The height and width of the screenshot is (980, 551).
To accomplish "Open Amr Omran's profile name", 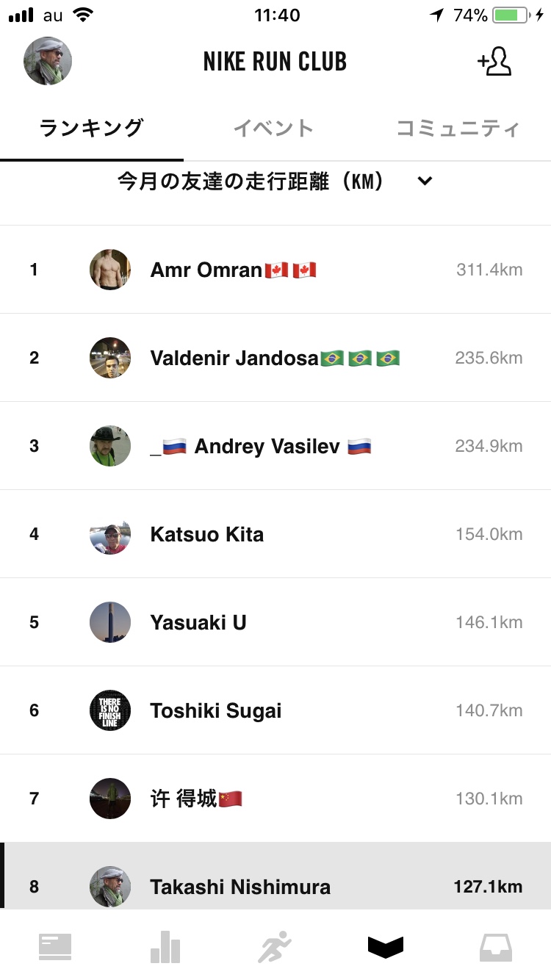I will (206, 270).
